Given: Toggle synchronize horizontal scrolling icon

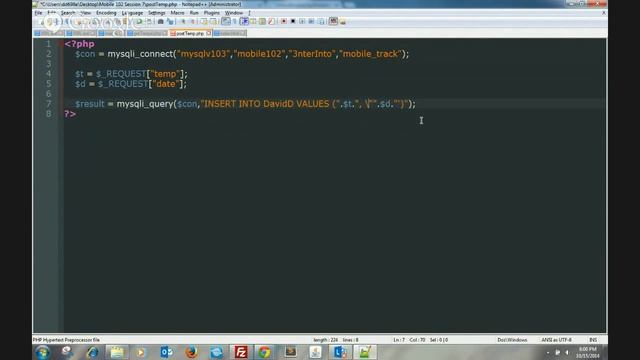Looking at the screenshot, I should point(213,21).
